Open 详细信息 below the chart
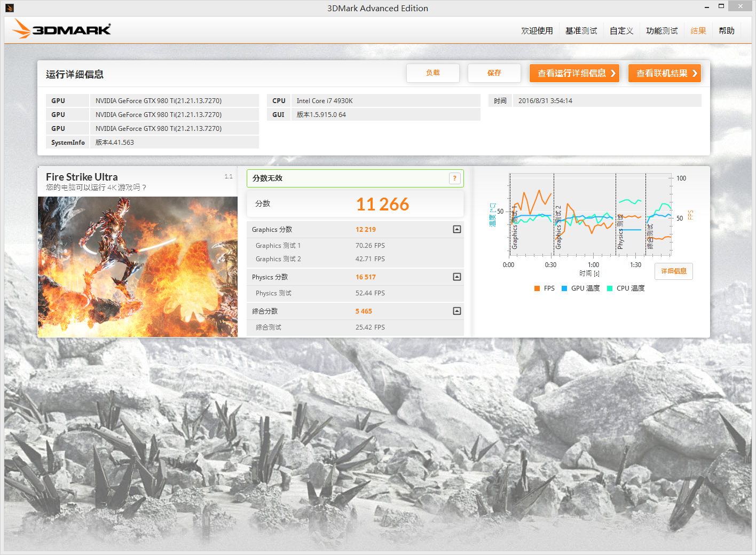756x555 pixels. point(674,271)
